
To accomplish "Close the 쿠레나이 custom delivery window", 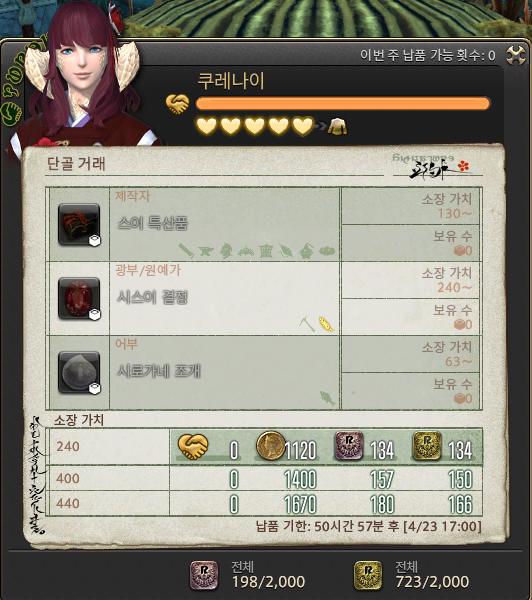I will tap(516, 56).
